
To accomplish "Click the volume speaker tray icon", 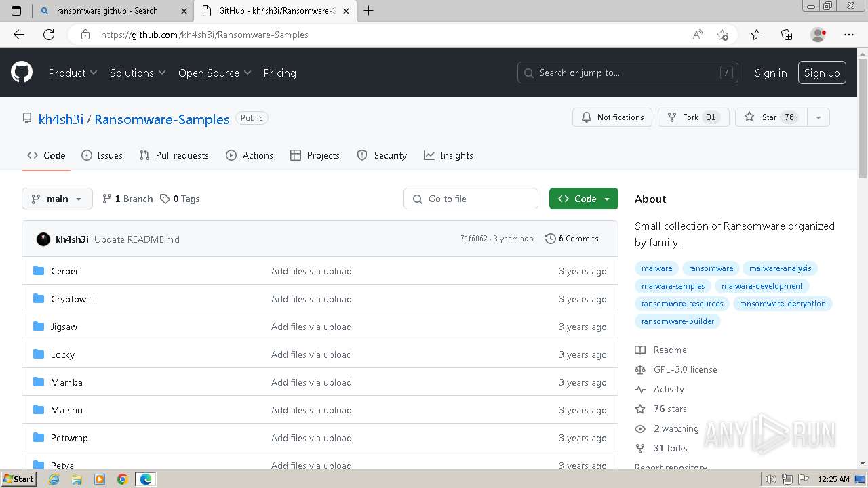I will point(770,479).
